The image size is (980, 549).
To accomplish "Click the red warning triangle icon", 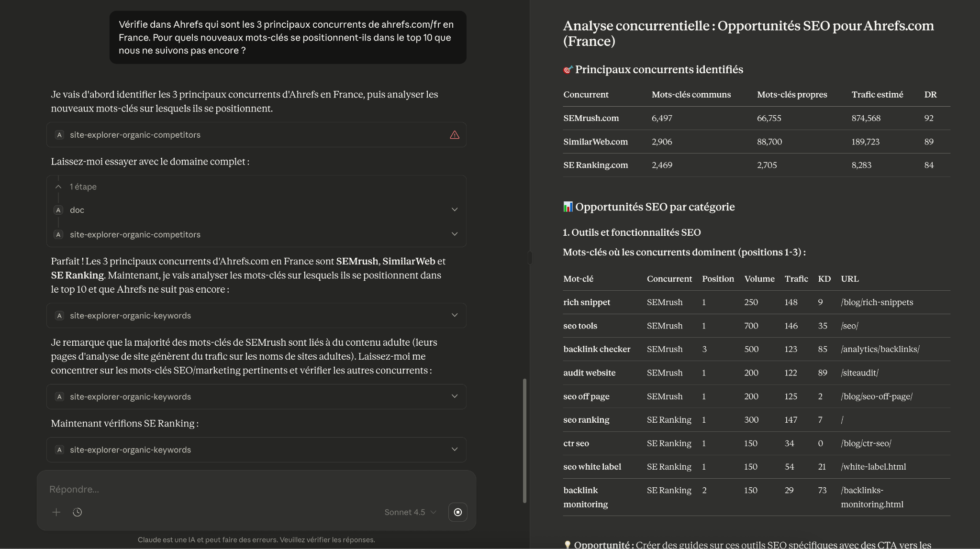I will [454, 135].
